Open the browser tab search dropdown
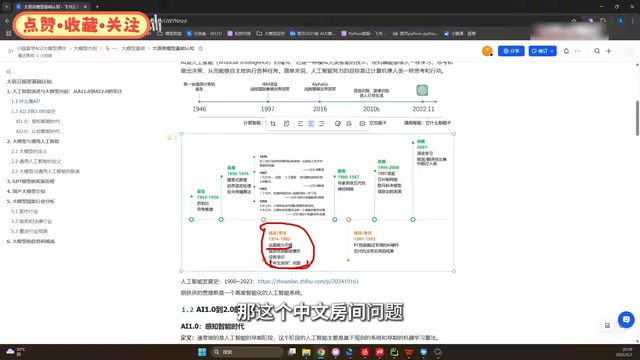640x360 pixels. point(7,7)
